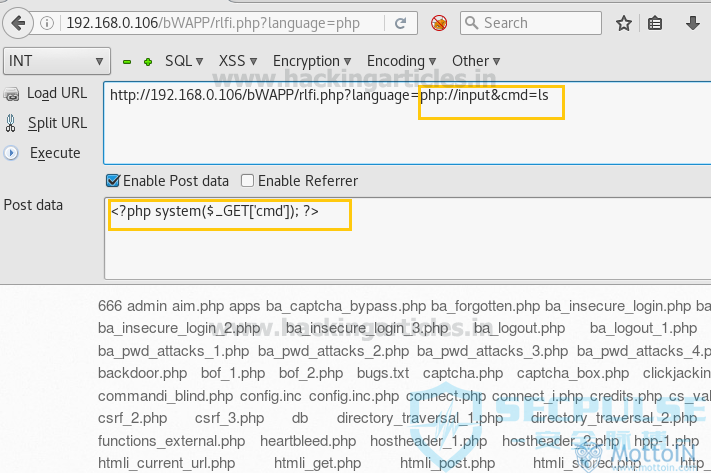The image size is (711, 473).
Task: Open the Encryption menu
Action: tap(312, 61)
